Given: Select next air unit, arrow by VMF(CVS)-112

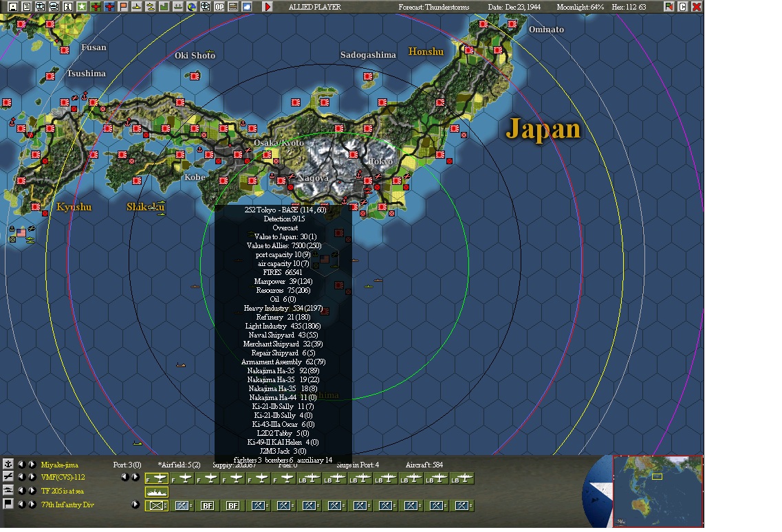Looking at the screenshot, I should (32, 477).
